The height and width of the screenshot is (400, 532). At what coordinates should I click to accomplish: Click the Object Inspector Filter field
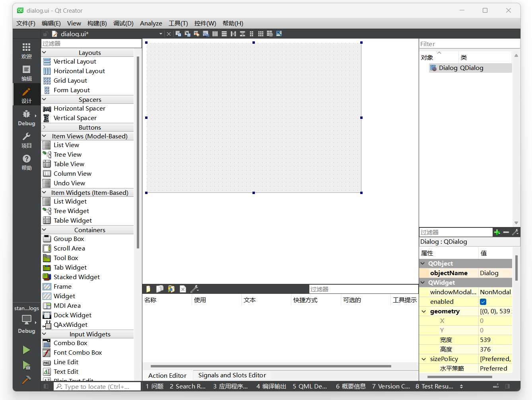coord(469,44)
